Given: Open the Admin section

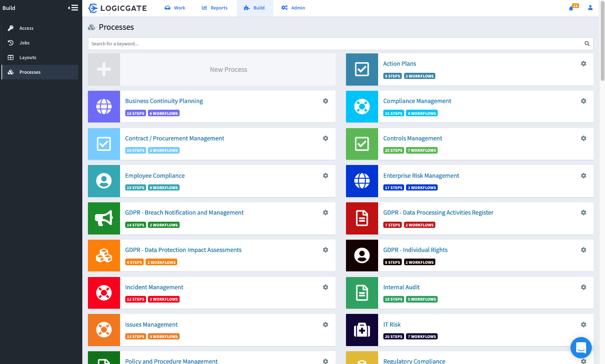Looking at the screenshot, I should pyautogui.click(x=293, y=8).
